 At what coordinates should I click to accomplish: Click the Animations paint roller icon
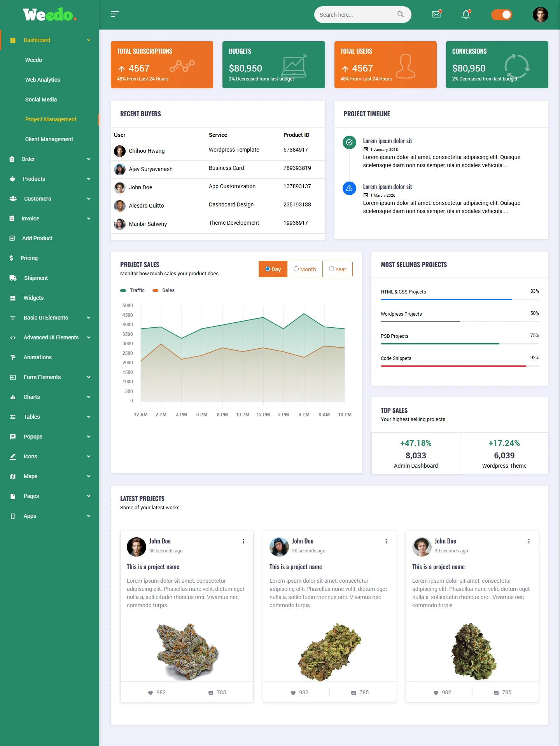(13, 357)
